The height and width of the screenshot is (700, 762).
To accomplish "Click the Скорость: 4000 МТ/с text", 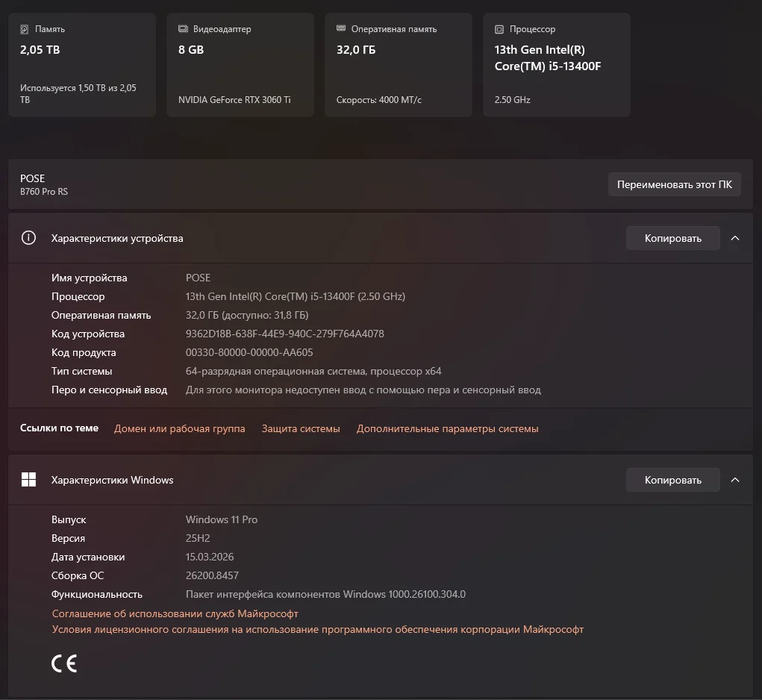I will click(379, 99).
